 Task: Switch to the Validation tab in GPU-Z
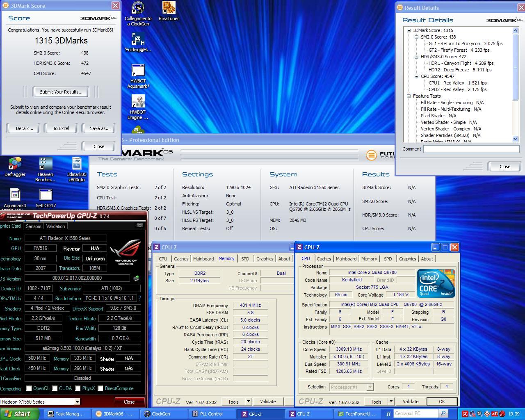pyautogui.click(x=55, y=226)
